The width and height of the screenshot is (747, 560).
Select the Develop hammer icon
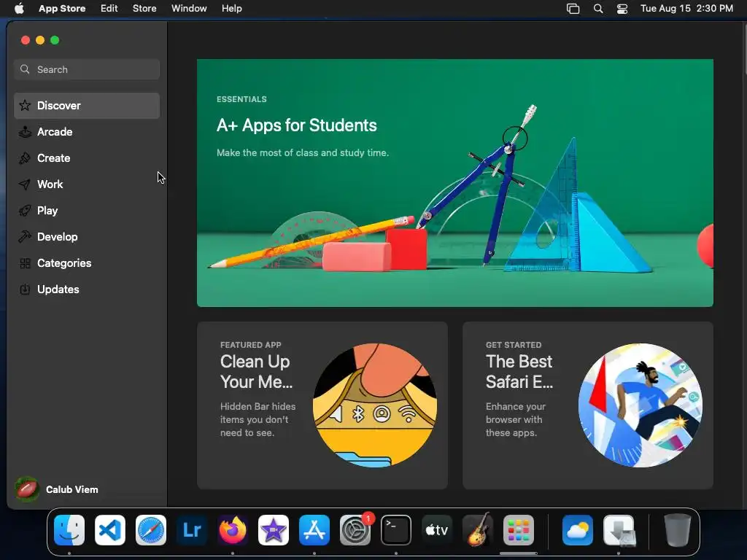[25, 237]
